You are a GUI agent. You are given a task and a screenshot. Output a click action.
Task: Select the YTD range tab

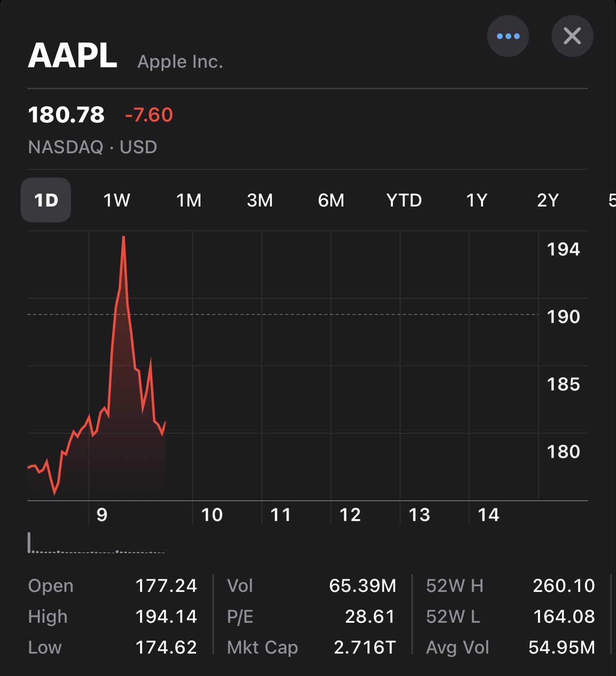(404, 200)
